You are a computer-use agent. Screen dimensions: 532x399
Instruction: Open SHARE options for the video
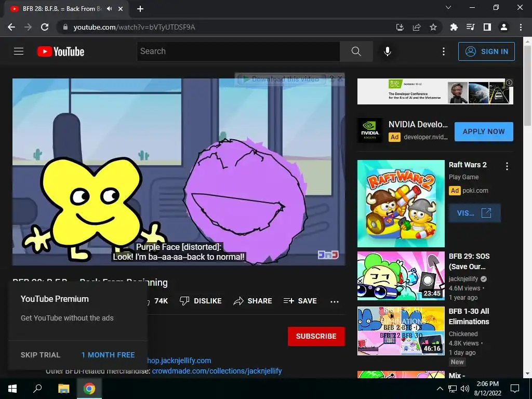pos(253,301)
